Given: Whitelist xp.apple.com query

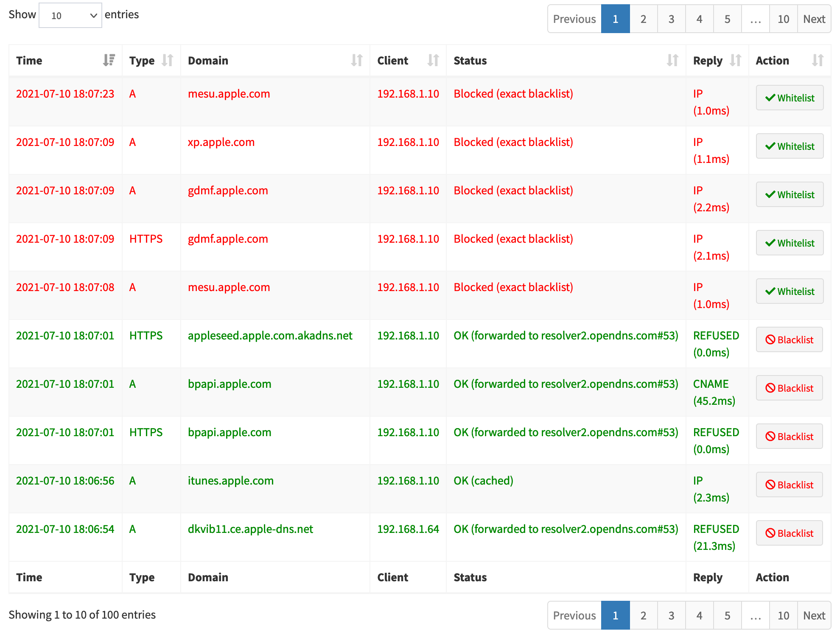Looking at the screenshot, I should (790, 146).
